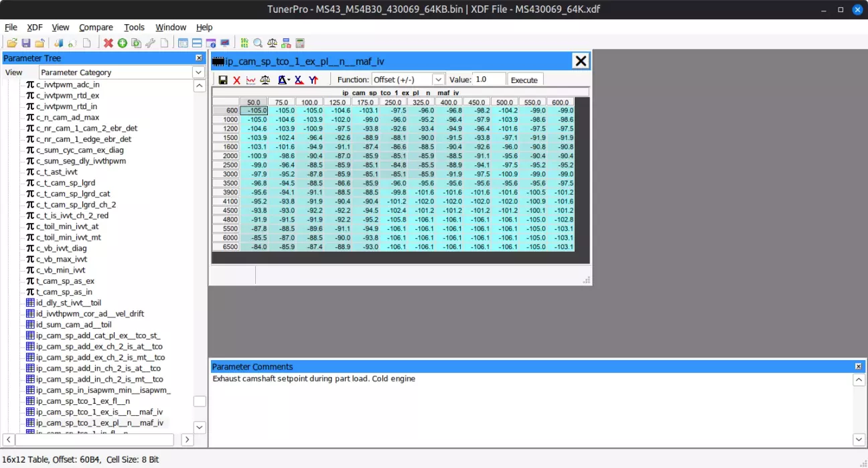Viewport: 868px width, 468px height.
Task: Open the XDF menu
Action: click(35, 27)
